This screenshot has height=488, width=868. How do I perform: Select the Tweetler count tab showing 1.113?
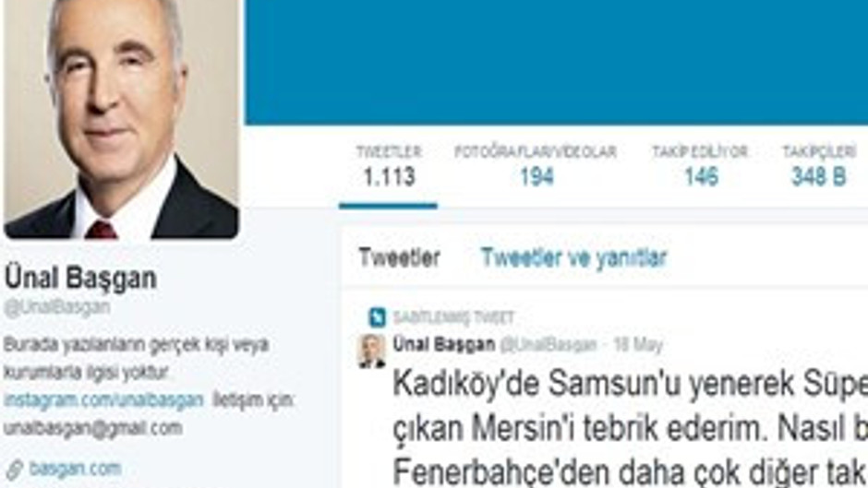pyautogui.click(x=389, y=167)
